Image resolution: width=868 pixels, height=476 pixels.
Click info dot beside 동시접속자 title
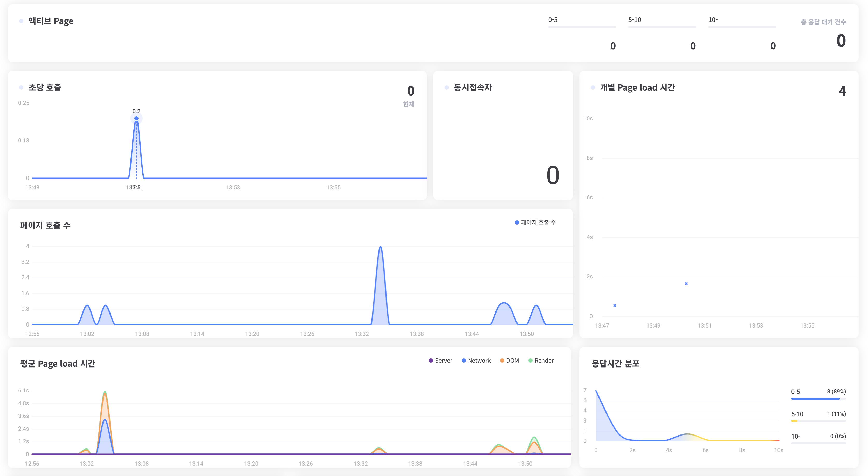click(446, 88)
